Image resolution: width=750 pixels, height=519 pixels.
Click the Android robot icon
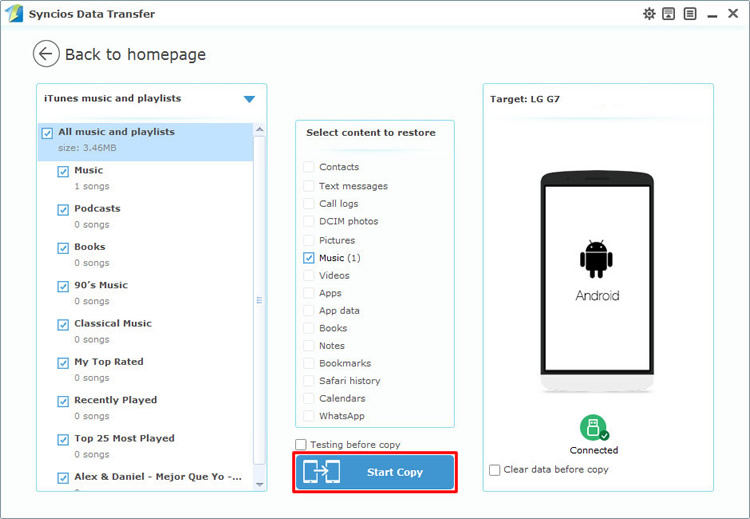pos(596,259)
